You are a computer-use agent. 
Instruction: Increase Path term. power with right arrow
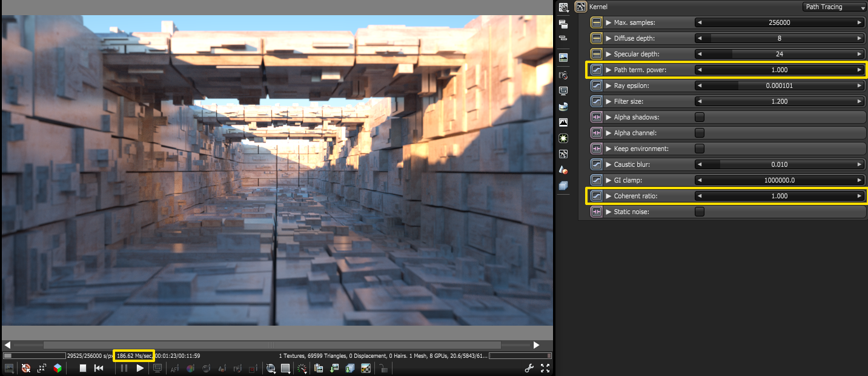pos(859,70)
